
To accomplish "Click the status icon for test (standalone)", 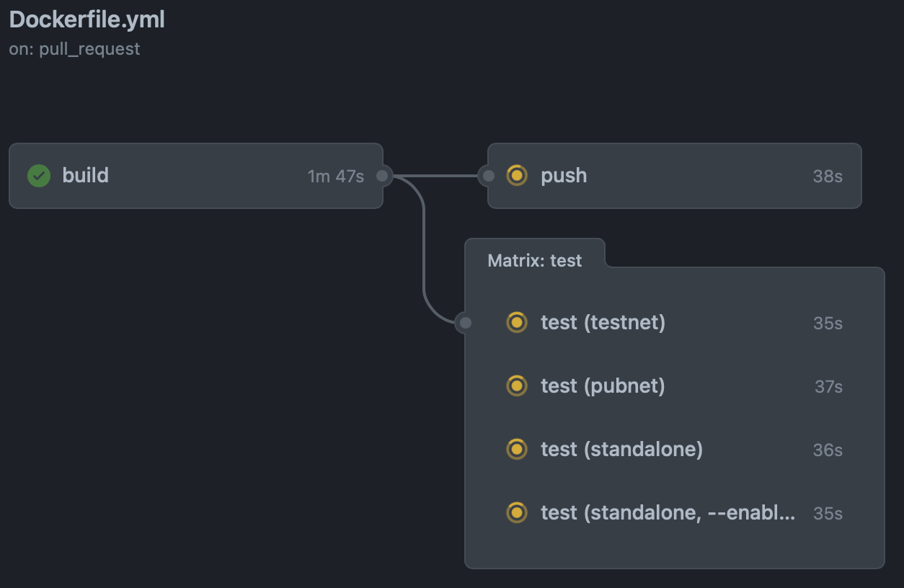I will pyautogui.click(x=517, y=449).
